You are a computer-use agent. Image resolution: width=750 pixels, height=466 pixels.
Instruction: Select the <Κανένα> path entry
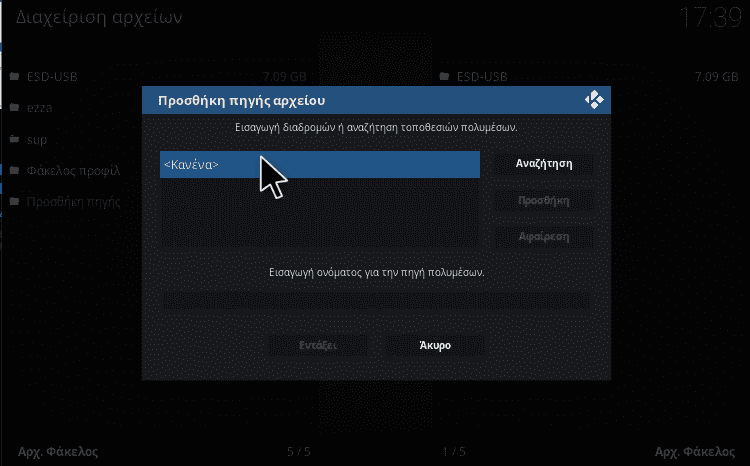click(320, 165)
